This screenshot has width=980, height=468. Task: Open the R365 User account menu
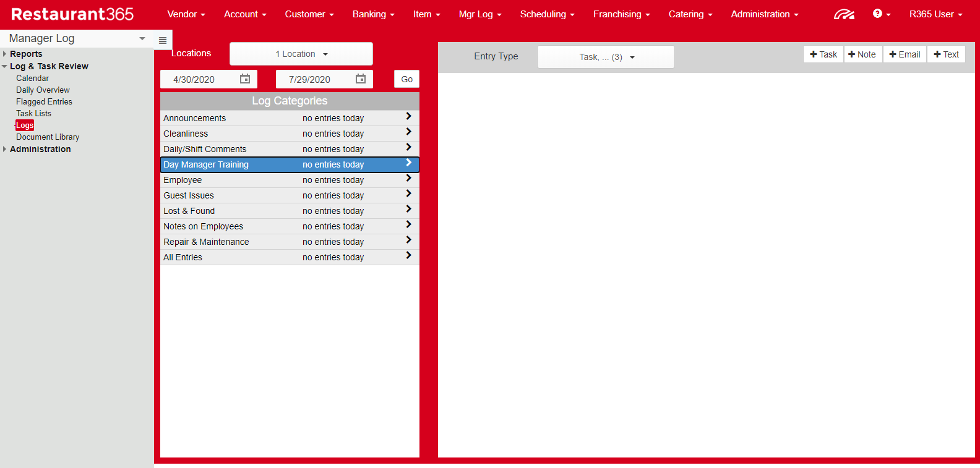(x=936, y=14)
